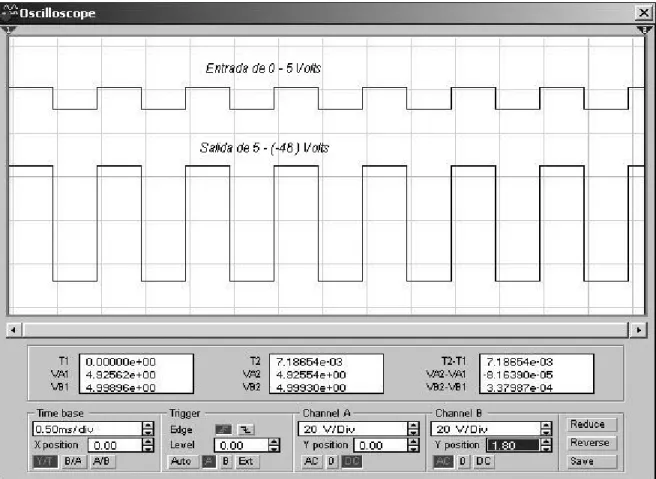Adjust Channel B Y position stepper
Screen dimensions: 656x479
coord(546,445)
